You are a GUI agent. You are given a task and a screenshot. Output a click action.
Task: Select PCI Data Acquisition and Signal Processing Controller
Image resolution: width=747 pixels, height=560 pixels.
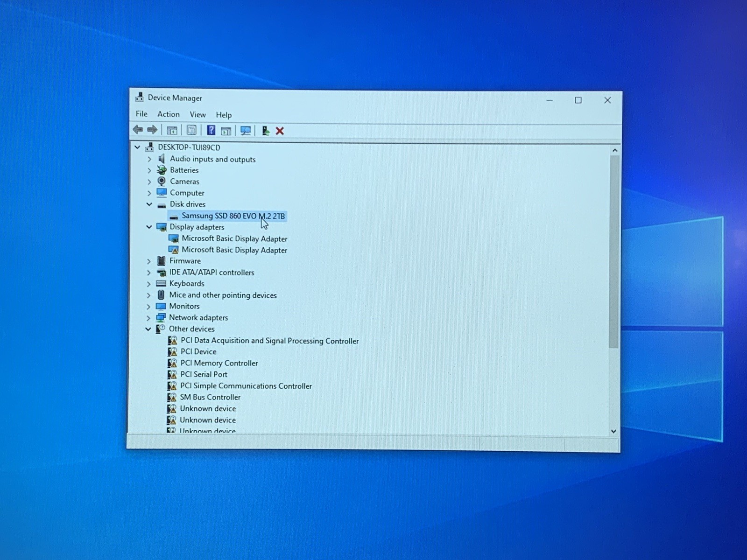tap(269, 341)
